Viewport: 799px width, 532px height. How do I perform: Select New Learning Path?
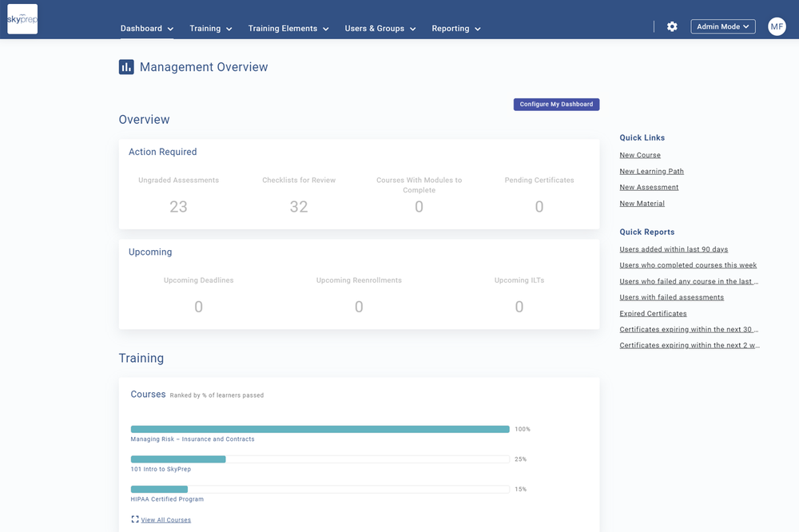pos(651,171)
